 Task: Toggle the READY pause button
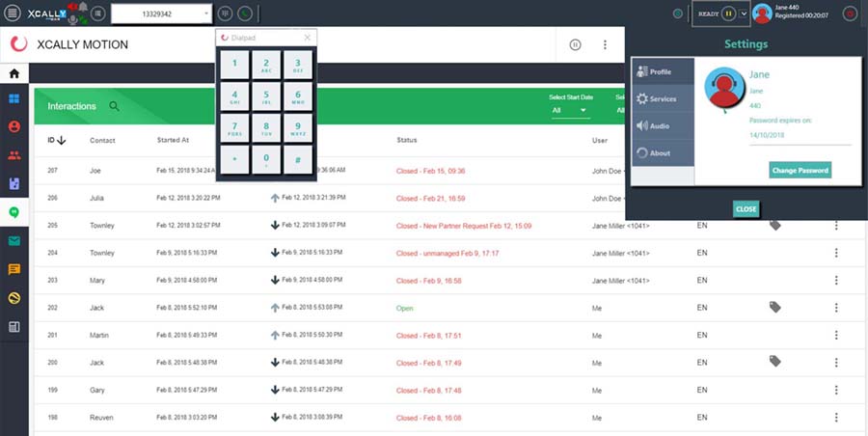tap(728, 14)
